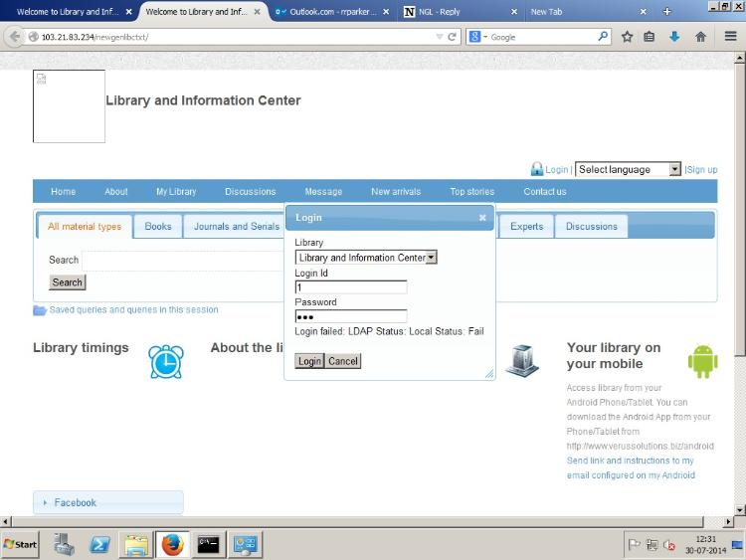The image size is (746, 560).
Task: Click the Firefox bookmark star icon
Action: 627,37
